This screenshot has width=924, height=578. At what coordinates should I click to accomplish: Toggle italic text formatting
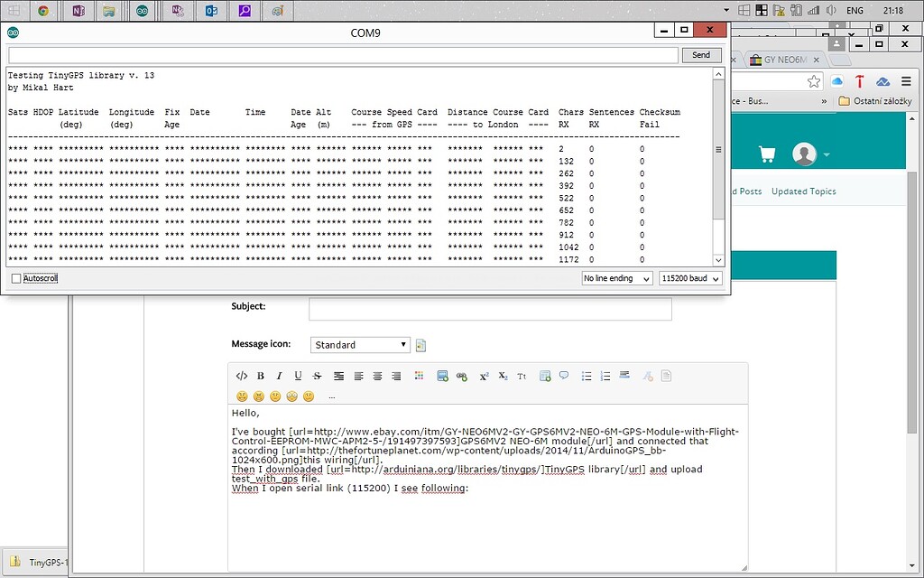(x=279, y=376)
